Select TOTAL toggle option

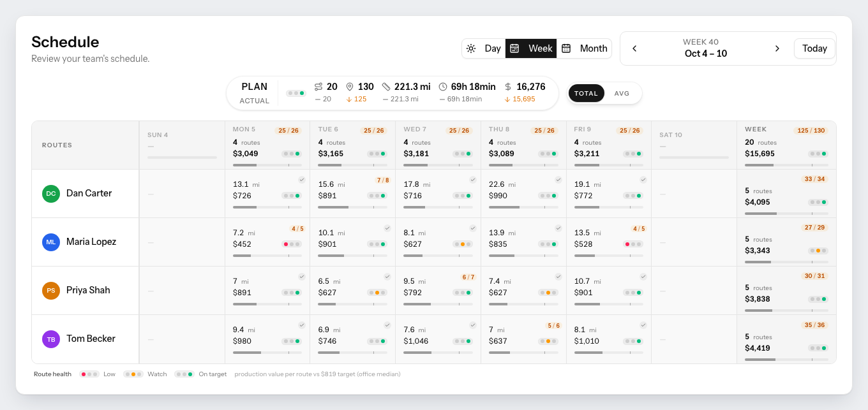(586, 93)
